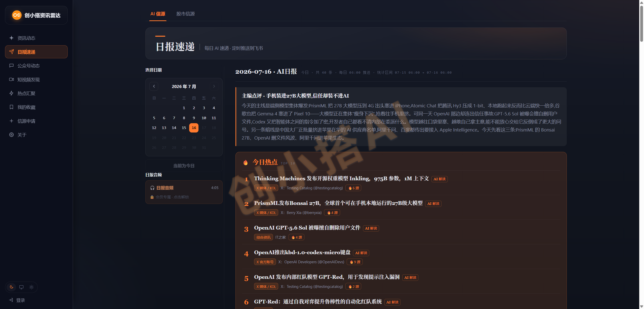Go to next month in calendar
This screenshot has height=309, width=644.
214,86
